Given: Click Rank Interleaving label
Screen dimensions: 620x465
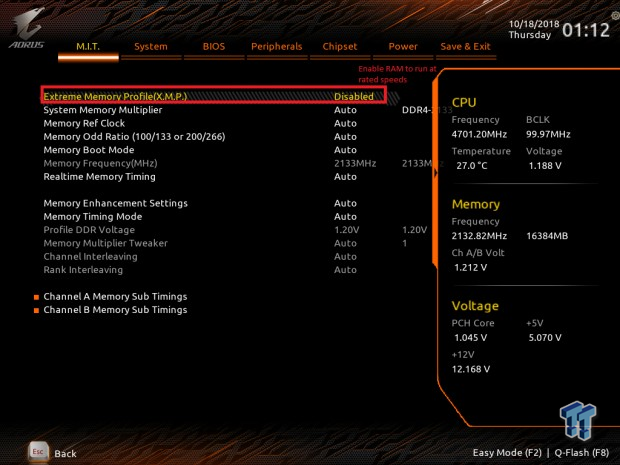Looking at the screenshot, I should (x=83, y=270).
